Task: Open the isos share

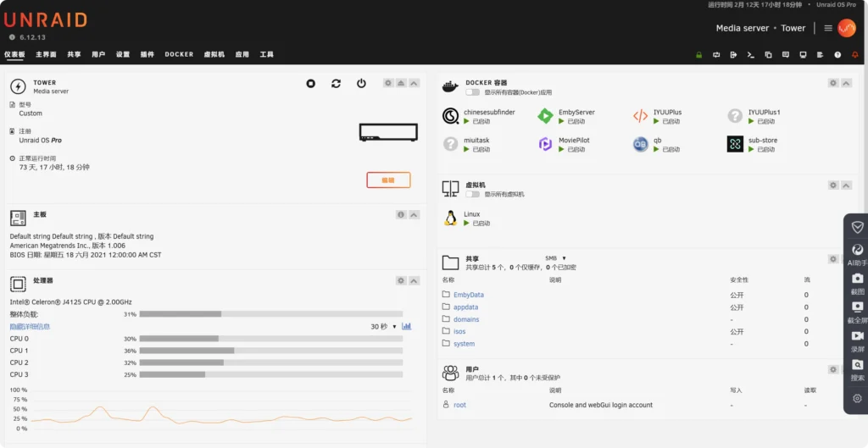Action: (459, 331)
